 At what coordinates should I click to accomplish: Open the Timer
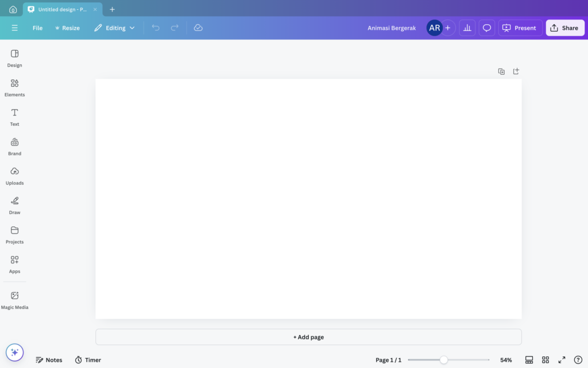[88, 360]
